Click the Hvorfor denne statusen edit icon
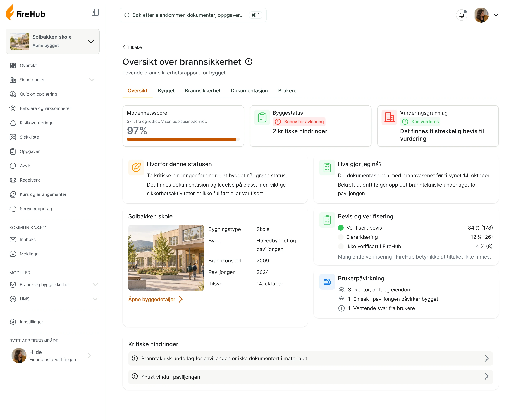The width and height of the screenshot is (516, 420). coord(136,167)
